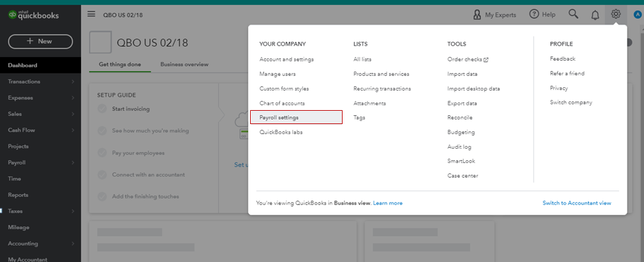Click the hamburger menu icon
Screen dimensions: 644x262
91,14
